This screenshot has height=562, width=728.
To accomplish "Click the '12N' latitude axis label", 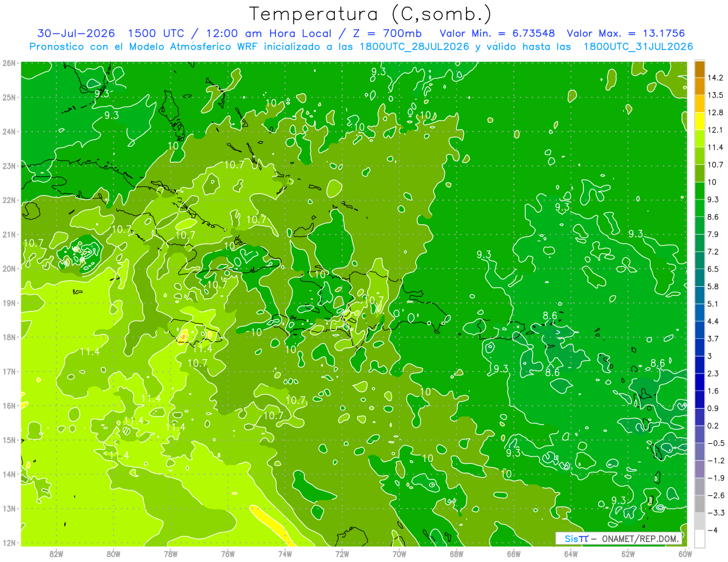I will point(8,543).
